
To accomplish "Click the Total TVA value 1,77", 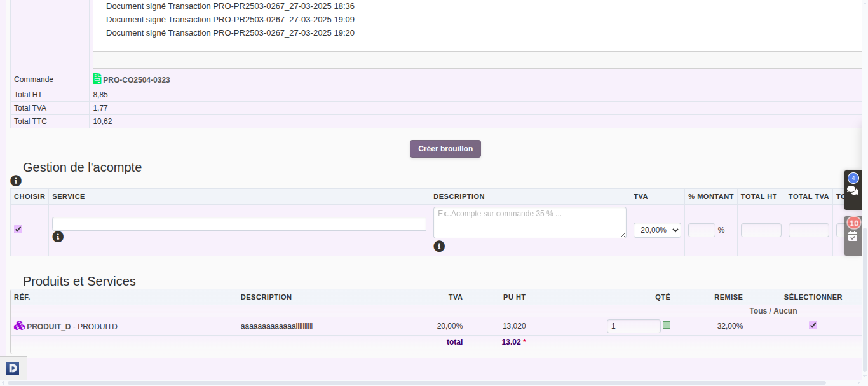I will pos(100,108).
